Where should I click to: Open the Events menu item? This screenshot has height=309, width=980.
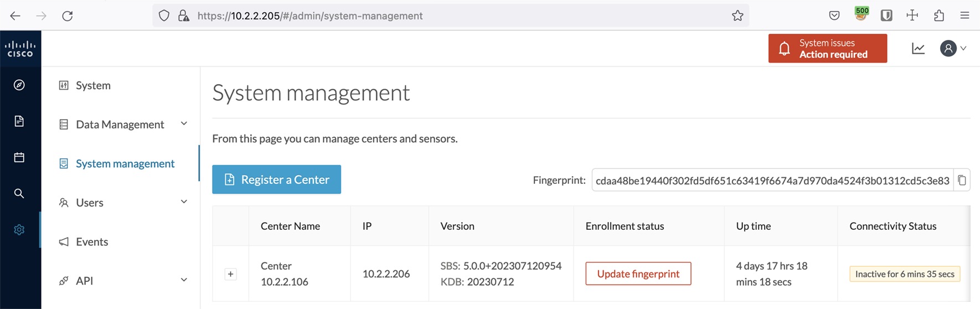tap(92, 242)
